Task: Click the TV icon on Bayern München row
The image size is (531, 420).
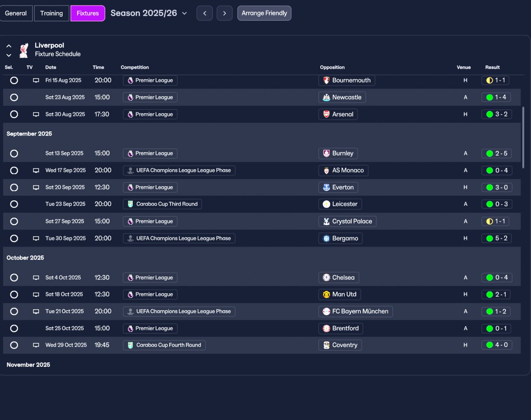Action: pos(36,311)
